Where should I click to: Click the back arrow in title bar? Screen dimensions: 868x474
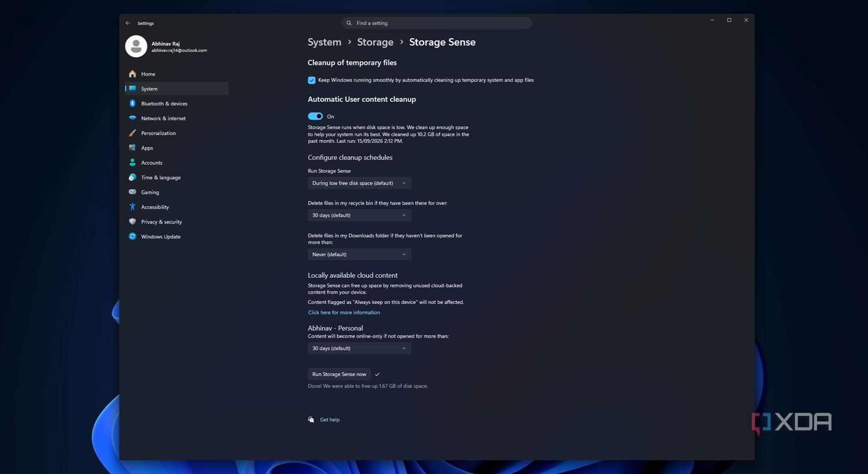pos(128,23)
